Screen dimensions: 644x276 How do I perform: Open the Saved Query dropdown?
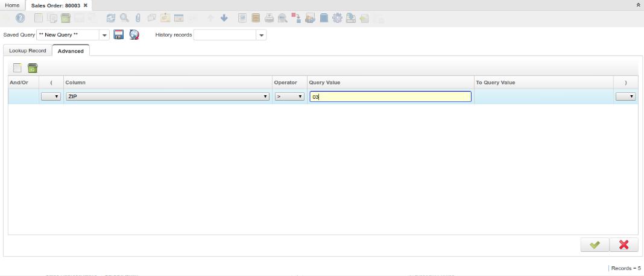[x=105, y=35]
